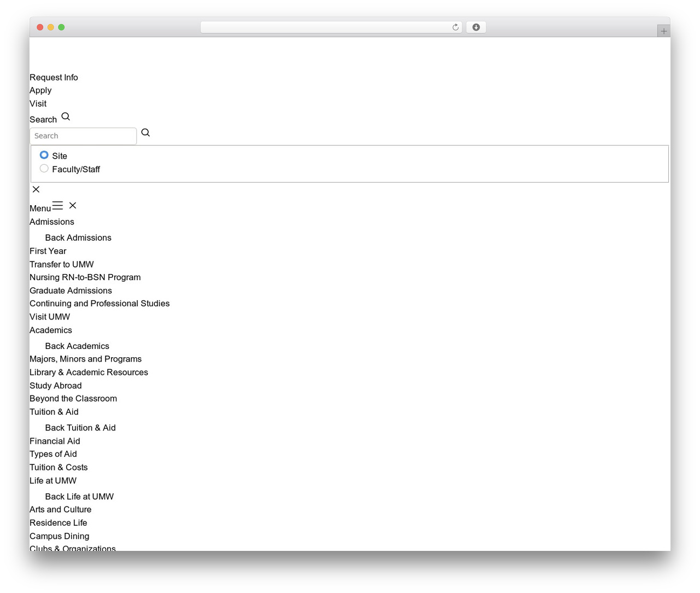Open Financial Aid link

pos(55,441)
